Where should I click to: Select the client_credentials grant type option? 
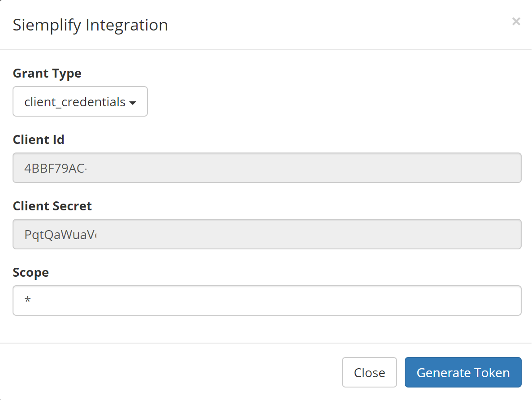coord(74,102)
